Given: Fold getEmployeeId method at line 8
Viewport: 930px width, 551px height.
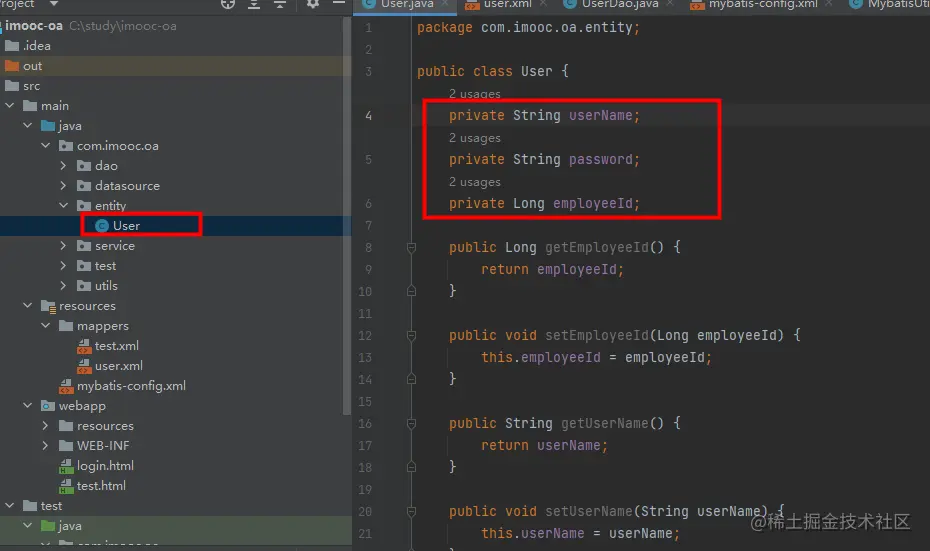Looking at the screenshot, I should [x=412, y=247].
